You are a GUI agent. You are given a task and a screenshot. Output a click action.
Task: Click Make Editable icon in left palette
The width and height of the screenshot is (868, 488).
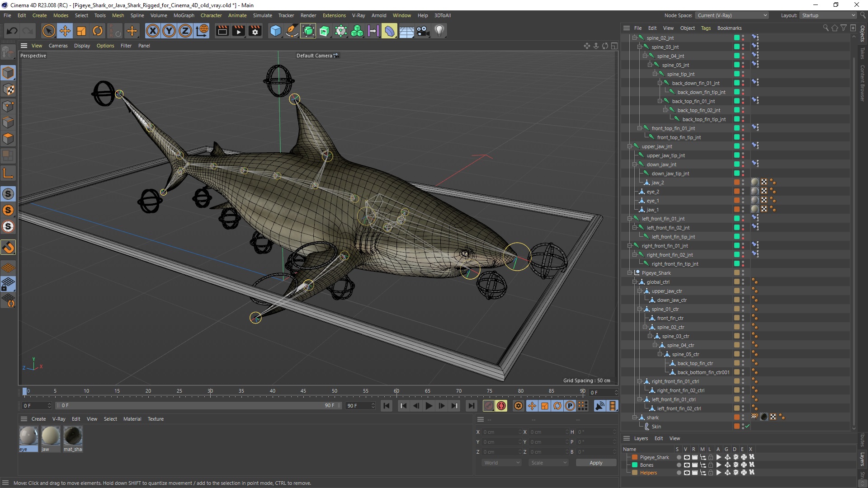[x=8, y=52]
